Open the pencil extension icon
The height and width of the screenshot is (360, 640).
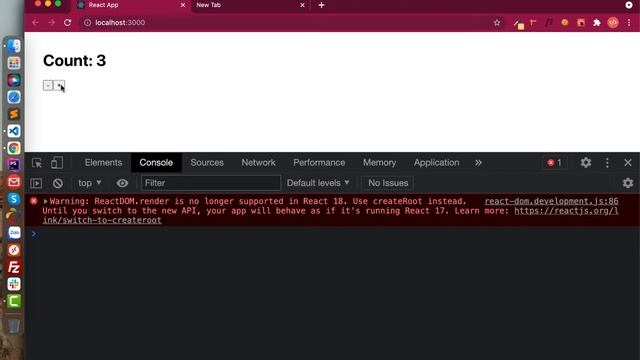coord(518,24)
